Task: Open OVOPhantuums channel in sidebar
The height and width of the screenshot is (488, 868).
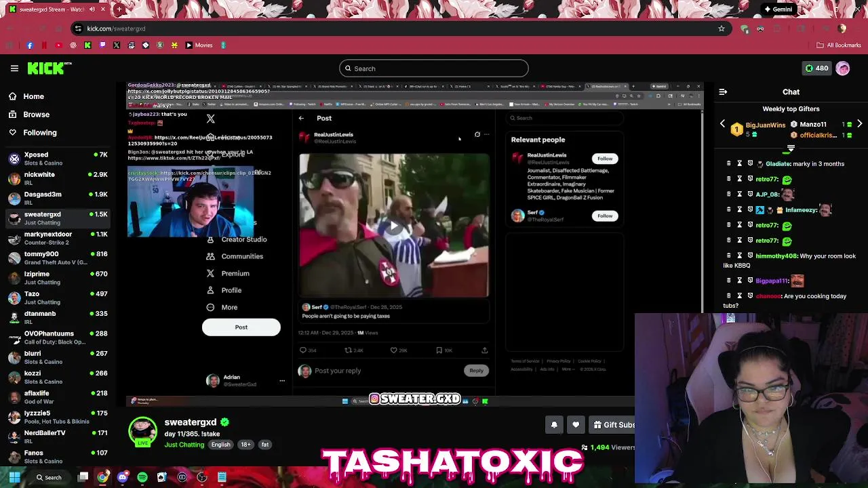Action: pyautogui.click(x=58, y=338)
